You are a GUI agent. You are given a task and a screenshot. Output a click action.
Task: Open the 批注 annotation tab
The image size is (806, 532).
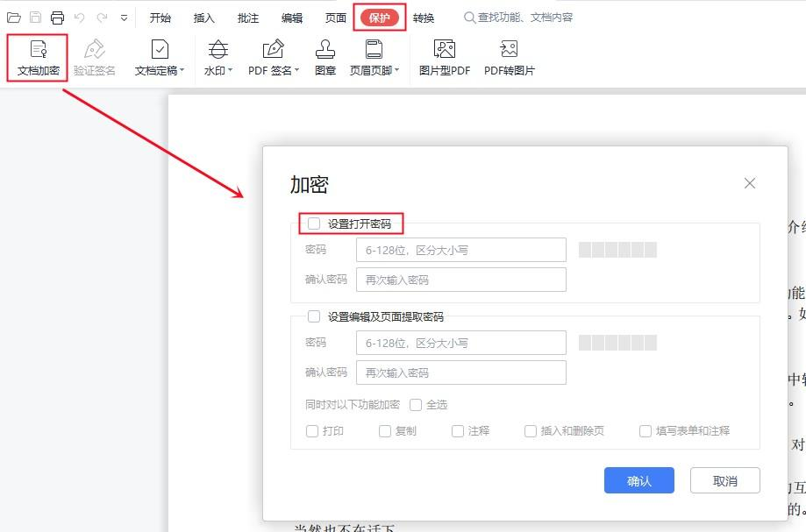[x=247, y=18]
